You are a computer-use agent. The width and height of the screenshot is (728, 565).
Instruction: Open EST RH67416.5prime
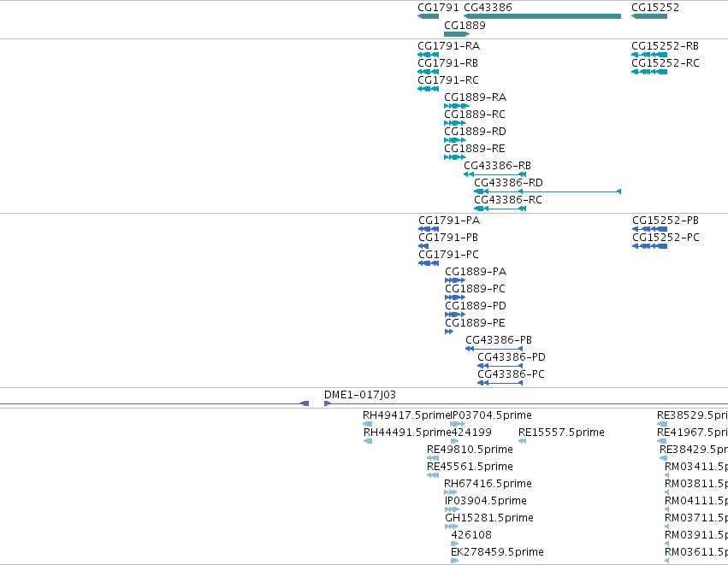(488, 485)
